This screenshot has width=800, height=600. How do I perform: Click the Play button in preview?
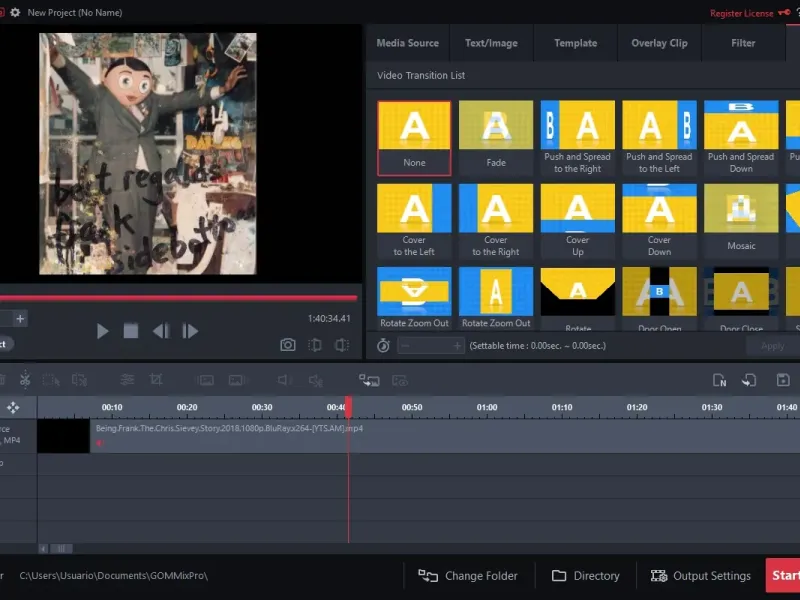[x=102, y=331]
